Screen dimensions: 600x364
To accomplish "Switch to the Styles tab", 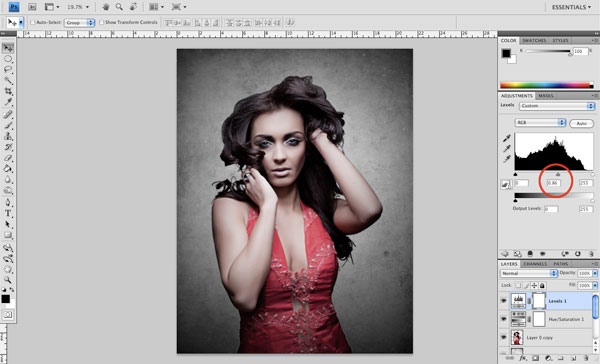I will (x=560, y=41).
